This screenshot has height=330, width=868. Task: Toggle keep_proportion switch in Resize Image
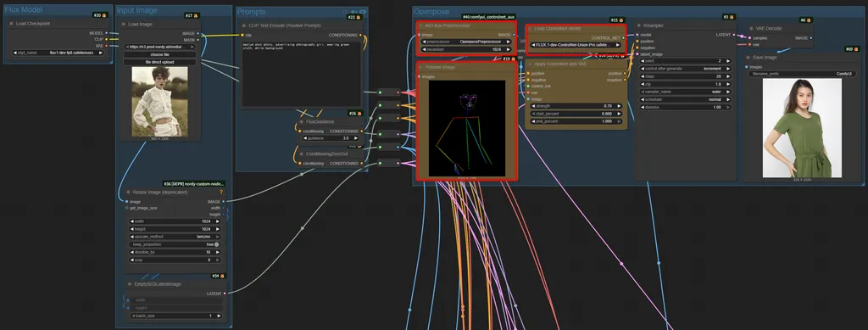pyautogui.click(x=216, y=244)
